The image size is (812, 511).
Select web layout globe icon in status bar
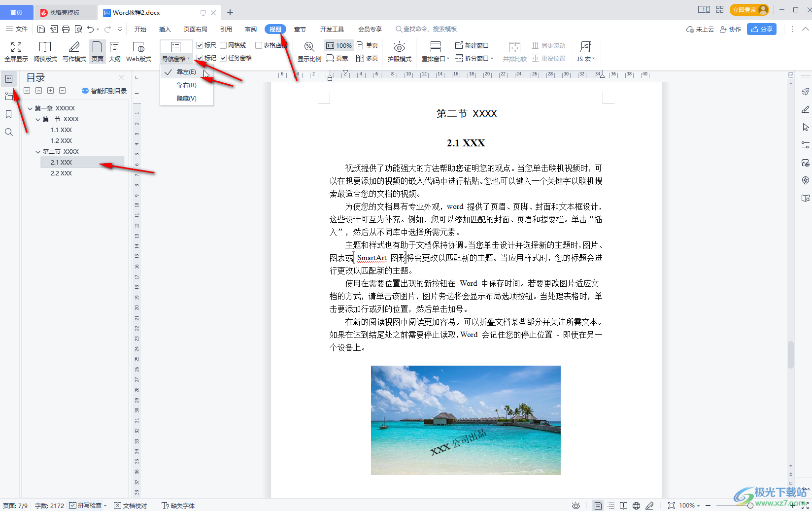(x=637, y=506)
